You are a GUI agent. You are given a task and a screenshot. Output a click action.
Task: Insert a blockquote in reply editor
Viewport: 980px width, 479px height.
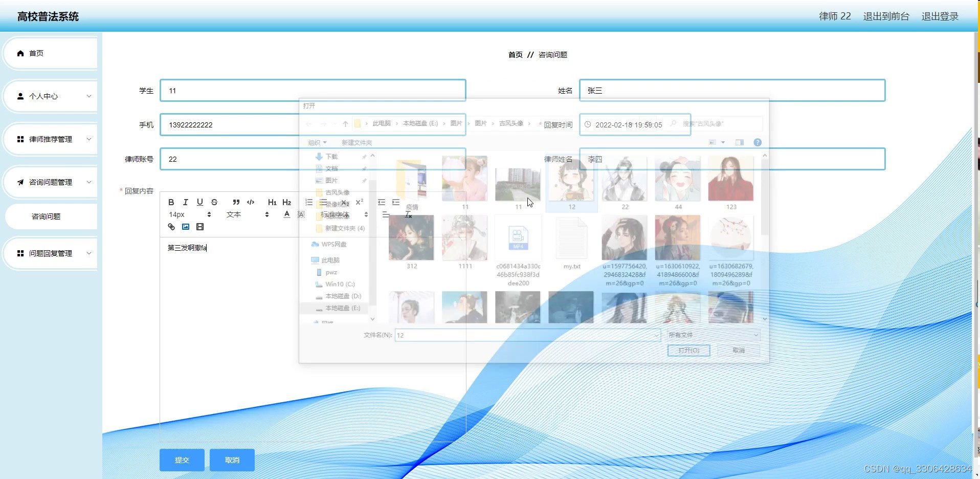click(x=236, y=202)
